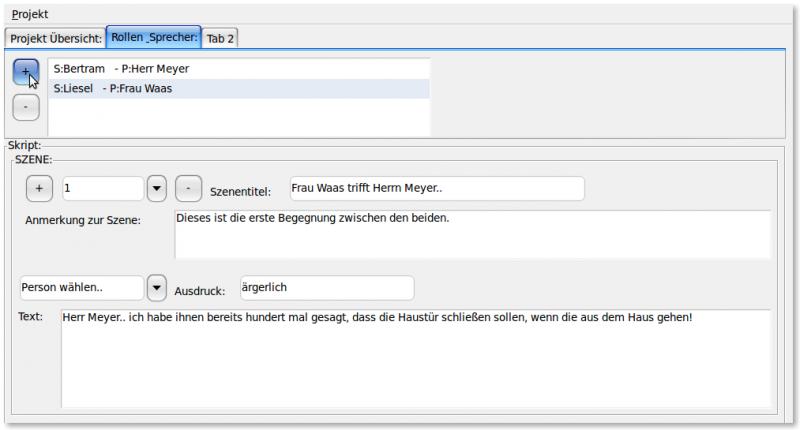Click the Ausdruck field containing ärgerlich
The width and height of the screenshot is (800, 430).
click(x=326, y=288)
